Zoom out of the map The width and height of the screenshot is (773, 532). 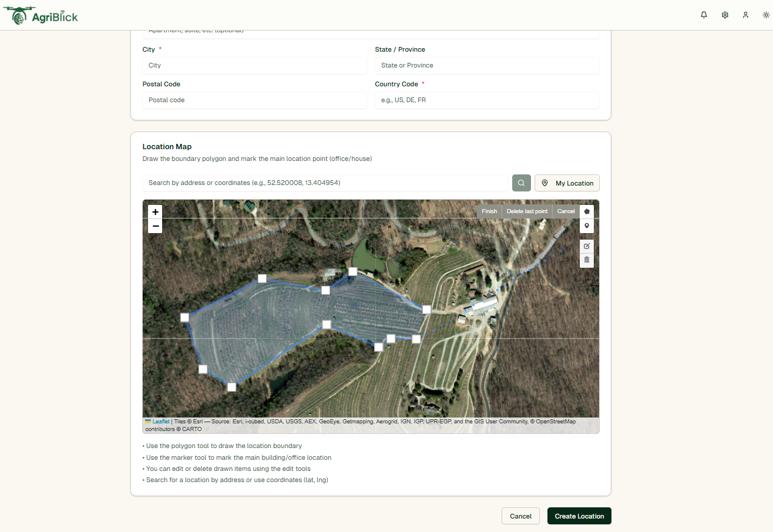click(154, 225)
